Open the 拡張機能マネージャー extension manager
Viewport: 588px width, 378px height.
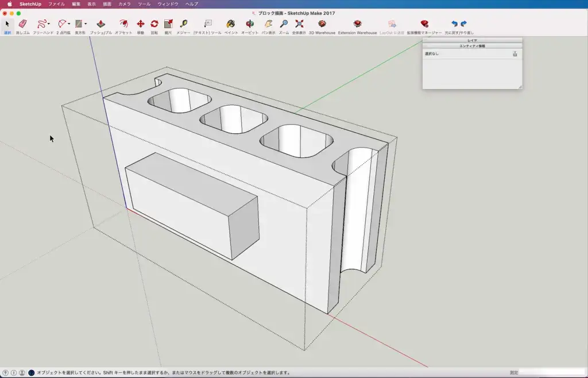tap(424, 24)
